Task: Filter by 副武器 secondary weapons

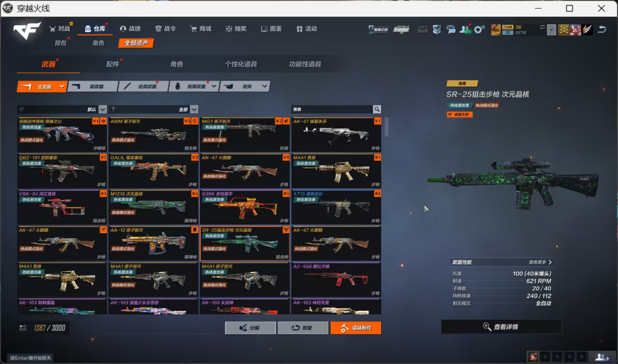Action: tap(93, 86)
